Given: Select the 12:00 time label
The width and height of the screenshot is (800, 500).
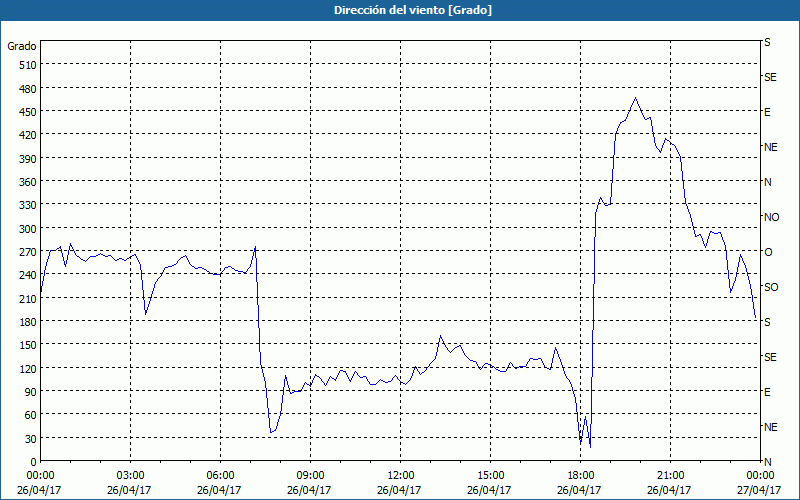Looking at the screenshot, I should click(401, 476).
